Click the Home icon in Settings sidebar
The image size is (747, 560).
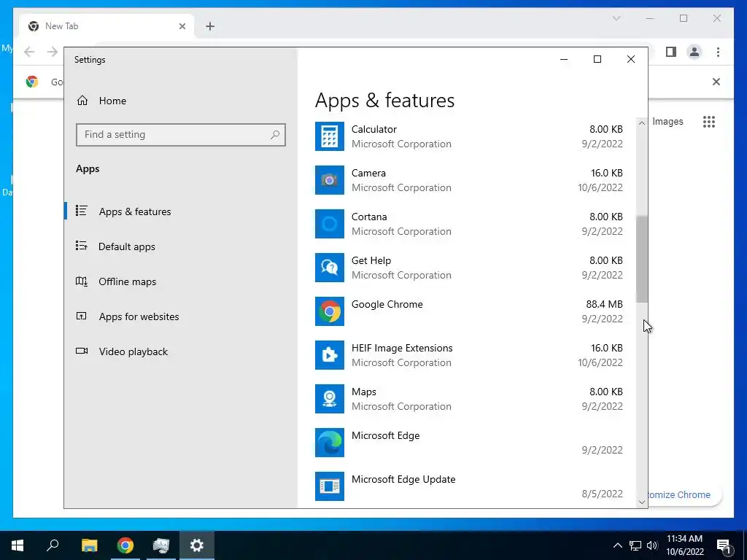pyautogui.click(x=82, y=101)
